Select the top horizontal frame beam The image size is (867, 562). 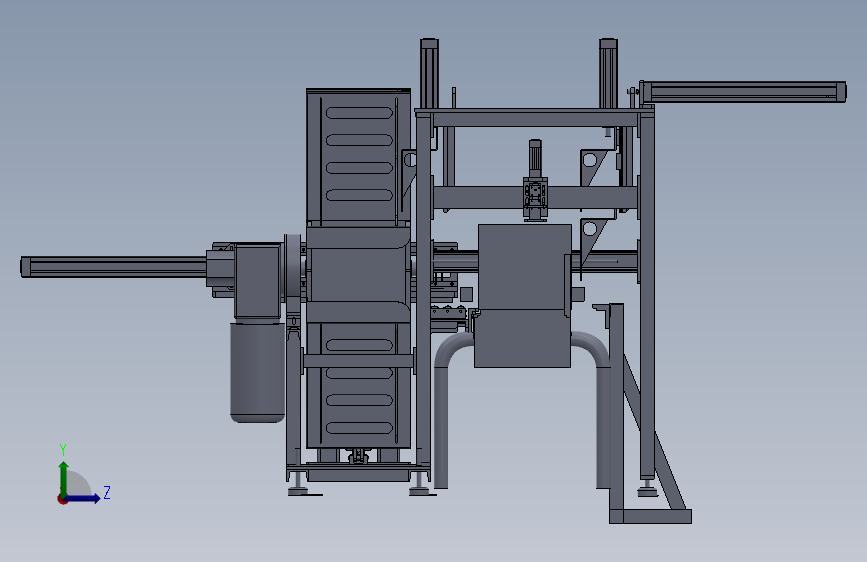tap(534, 118)
